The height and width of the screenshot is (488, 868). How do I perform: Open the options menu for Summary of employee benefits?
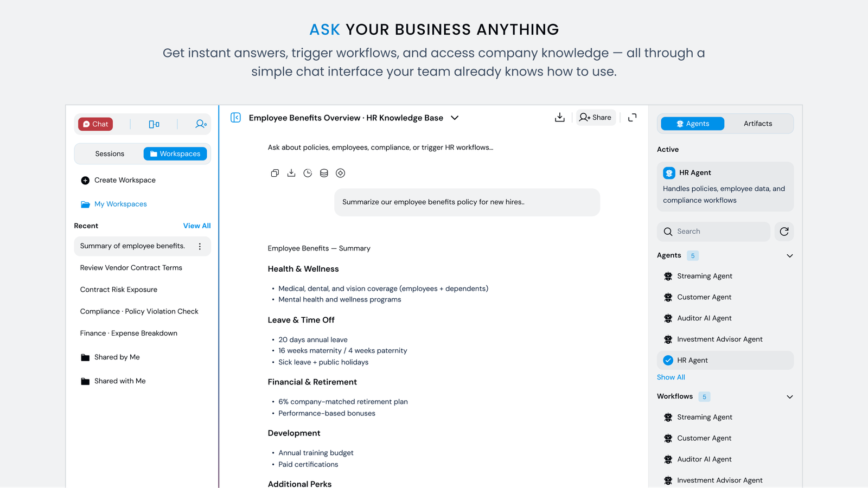tap(200, 246)
